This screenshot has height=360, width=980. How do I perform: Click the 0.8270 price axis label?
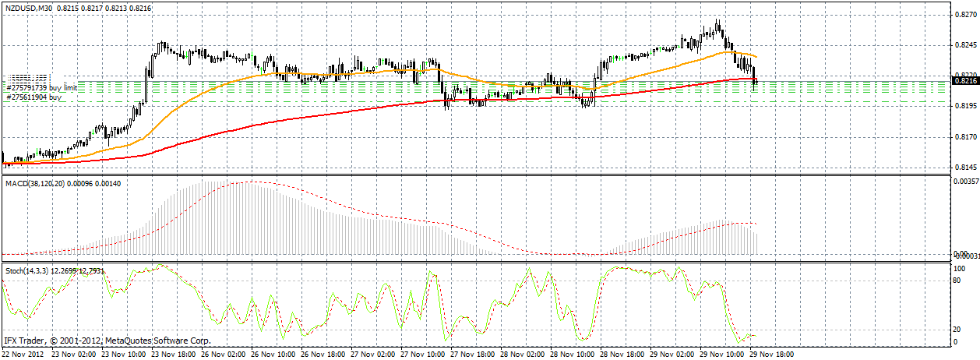point(966,15)
